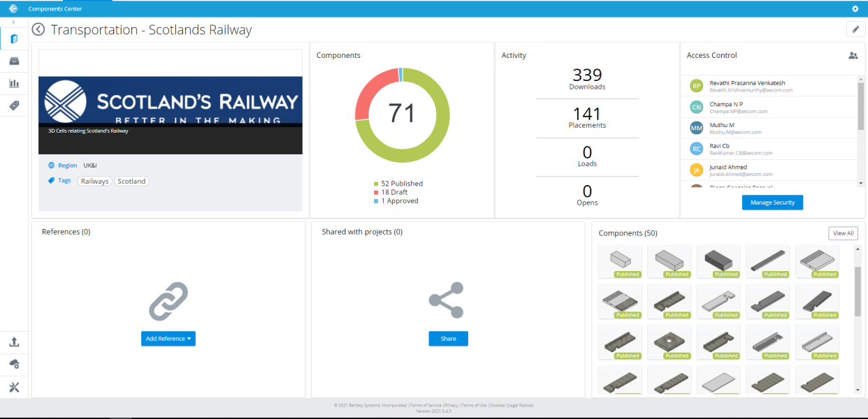Image resolution: width=868 pixels, height=419 pixels.
Task: Open the Terms of Use link
Action: [474, 405]
